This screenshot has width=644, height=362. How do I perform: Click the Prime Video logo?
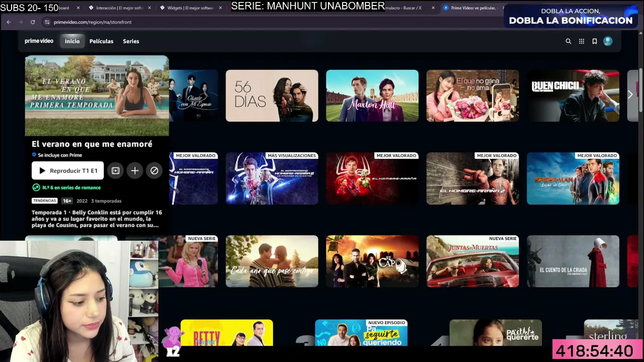point(39,41)
